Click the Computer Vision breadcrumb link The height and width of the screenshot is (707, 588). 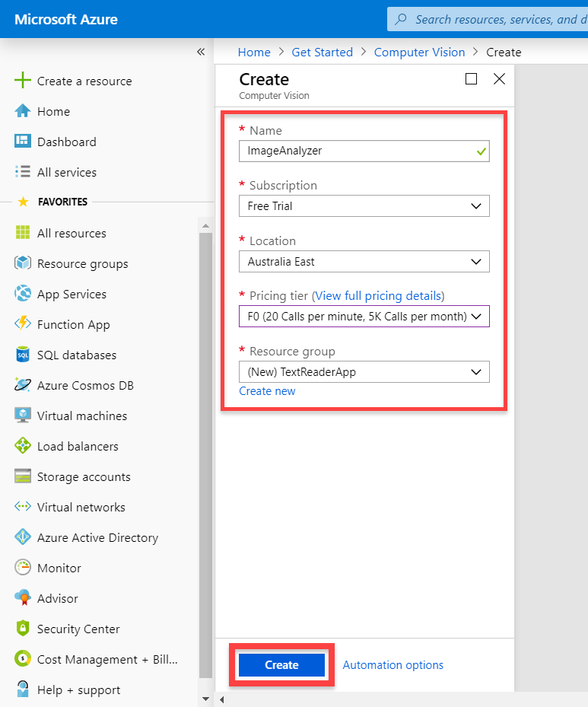(419, 53)
